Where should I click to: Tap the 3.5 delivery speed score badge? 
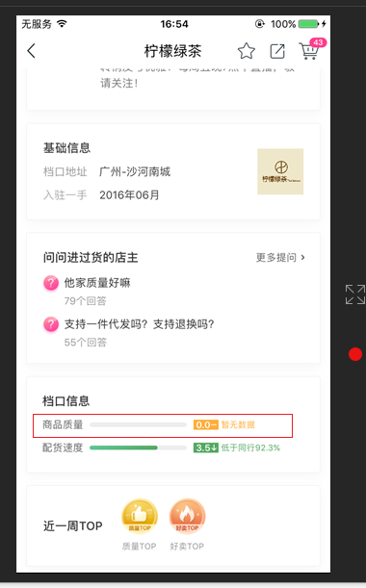click(206, 447)
